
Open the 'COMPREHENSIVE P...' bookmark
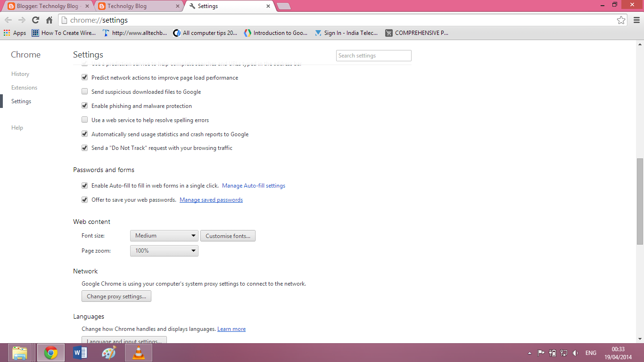417,33
